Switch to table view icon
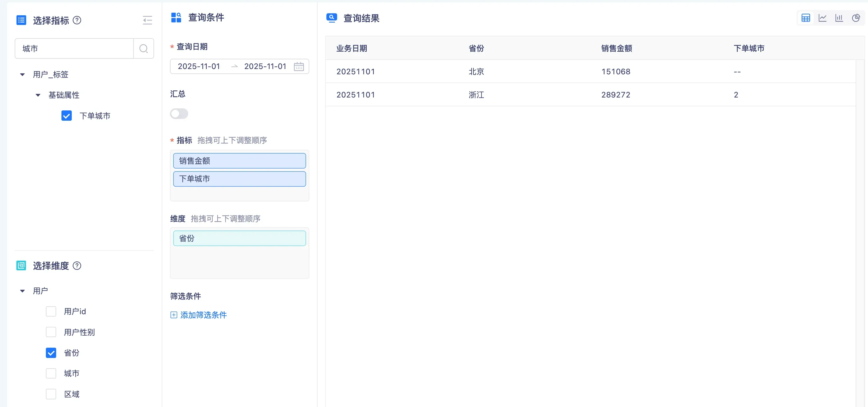868x407 pixels. 806,18
